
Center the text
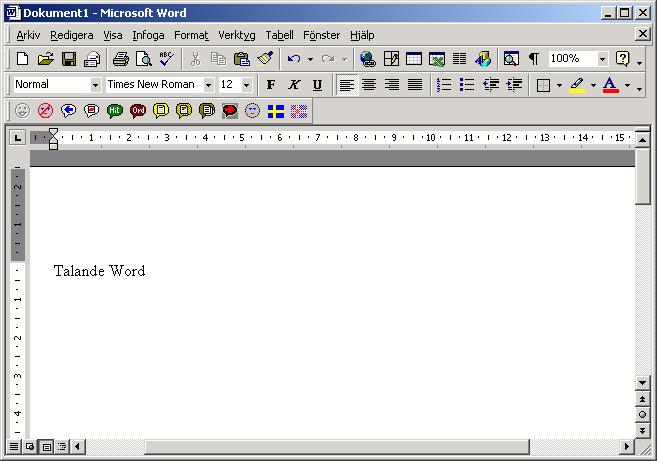click(x=369, y=85)
